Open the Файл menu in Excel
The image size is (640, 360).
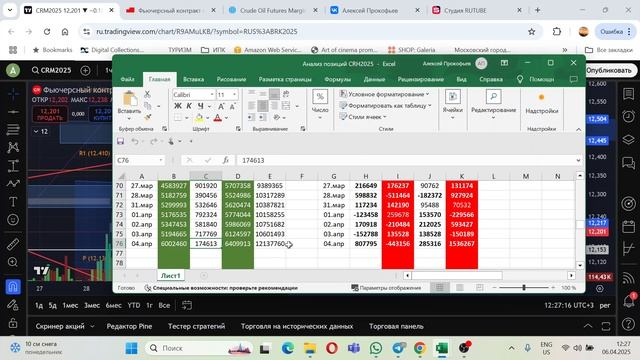tap(127, 79)
